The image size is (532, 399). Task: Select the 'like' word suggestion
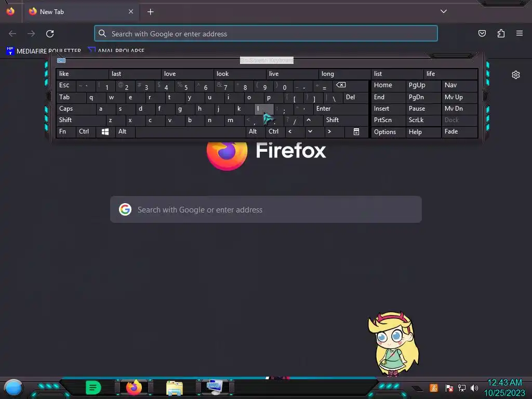click(x=83, y=74)
